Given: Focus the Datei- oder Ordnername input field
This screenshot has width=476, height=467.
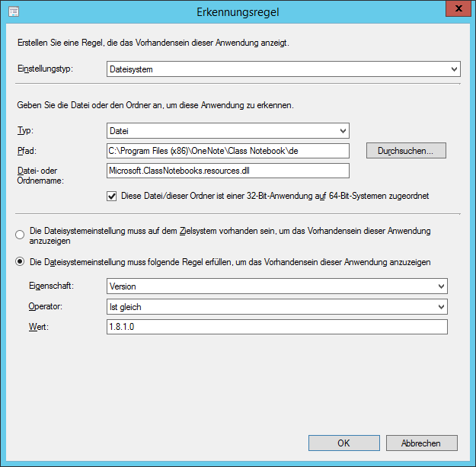Looking at the screenshot, I should click(227, 171).
